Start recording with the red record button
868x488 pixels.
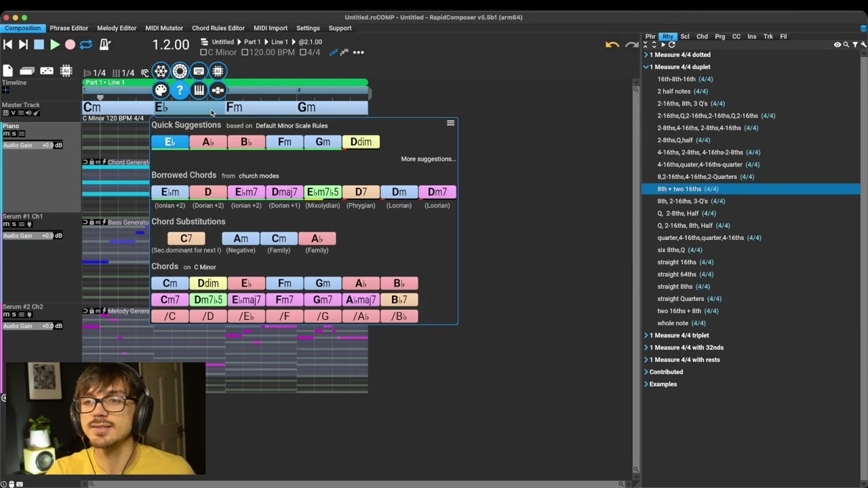(x=70, y=45)
